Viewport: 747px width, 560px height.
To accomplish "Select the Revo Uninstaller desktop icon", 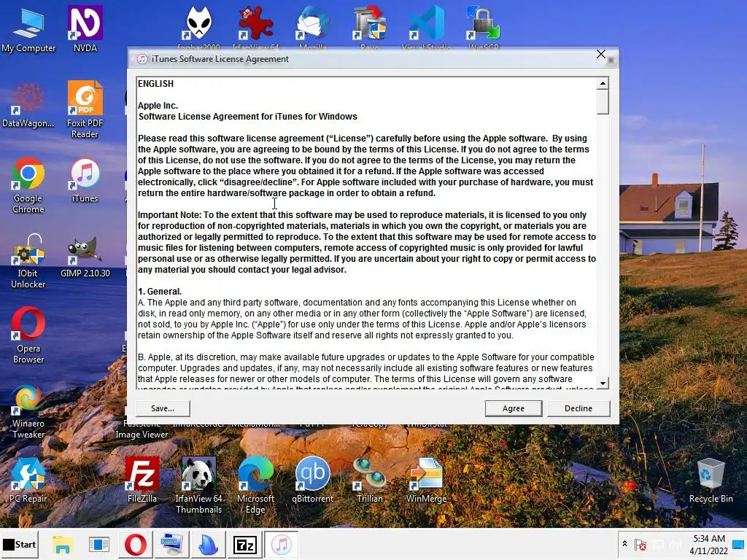I will click(370, 24).
